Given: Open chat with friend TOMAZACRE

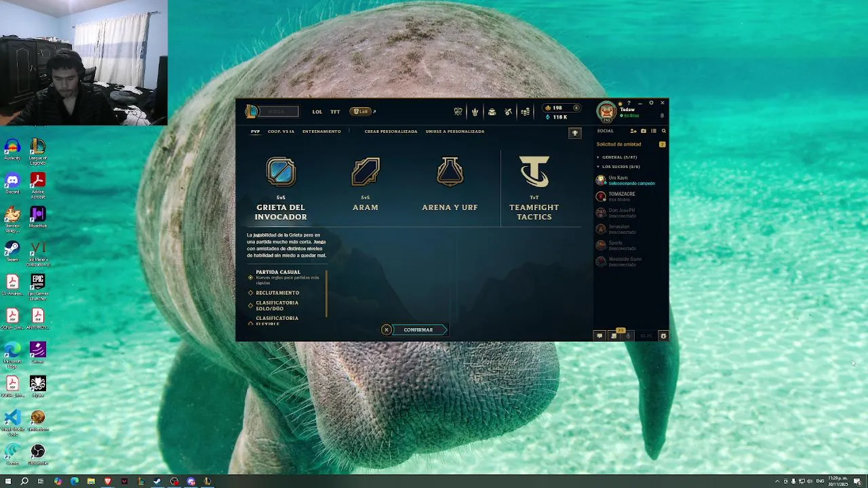Looking at the screenshot, I should pyautogui.click(x=631, y=197).
